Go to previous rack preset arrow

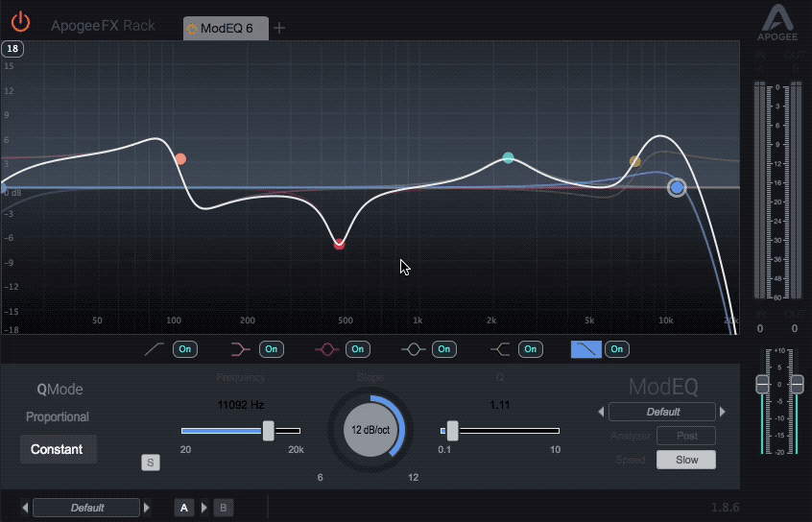tap(25, 508)
